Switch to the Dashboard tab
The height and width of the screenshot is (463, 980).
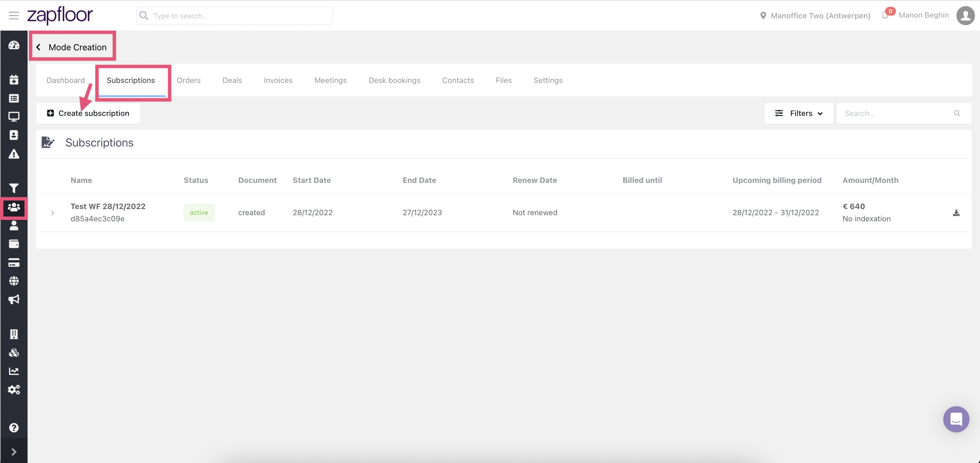pos(66,80)
